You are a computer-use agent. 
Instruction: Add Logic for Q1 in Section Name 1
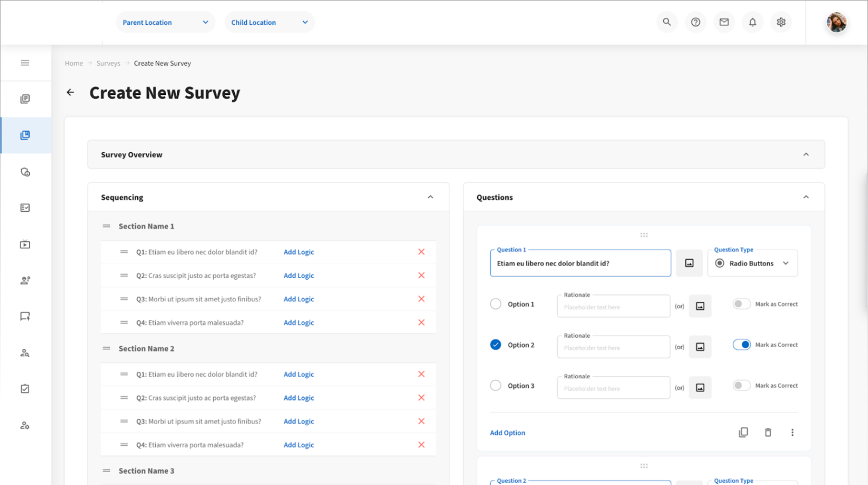tap(298, 252)
